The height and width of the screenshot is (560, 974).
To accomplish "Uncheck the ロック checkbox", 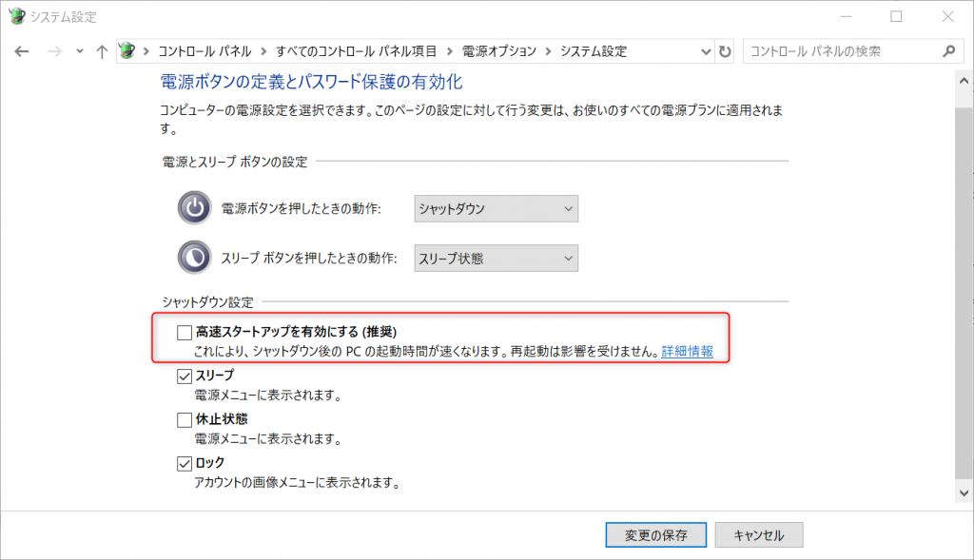I will pos(185,463).
